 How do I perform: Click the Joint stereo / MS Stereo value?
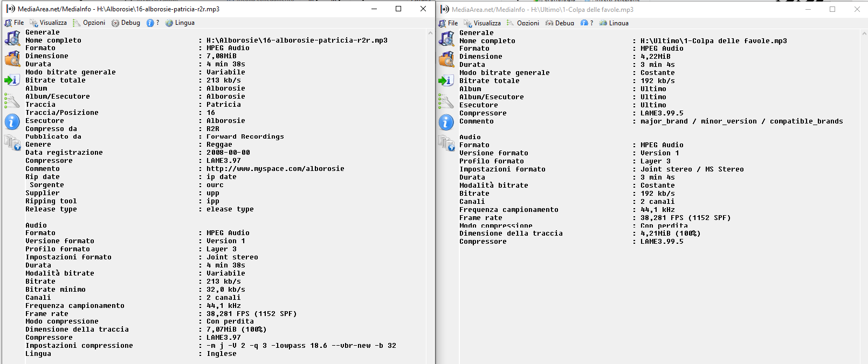(692, 169)
